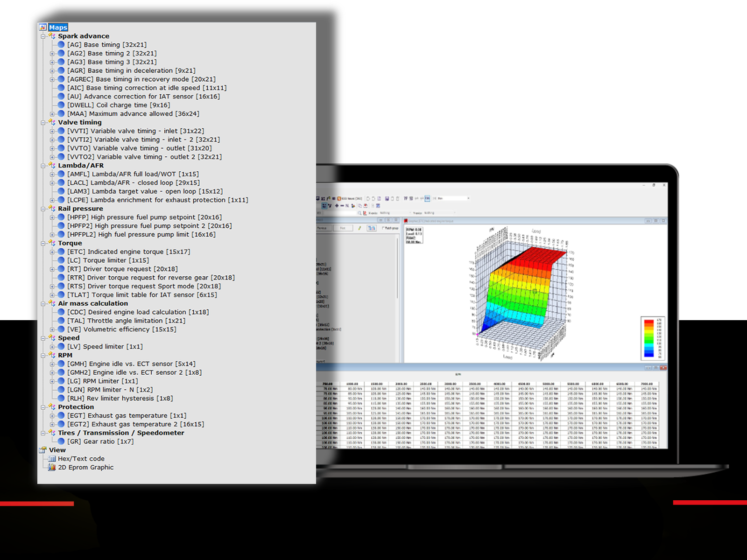This screenshot has height=560, width=747.
Task: Click the Maps root icon in tree
Action: coord(43,28)
